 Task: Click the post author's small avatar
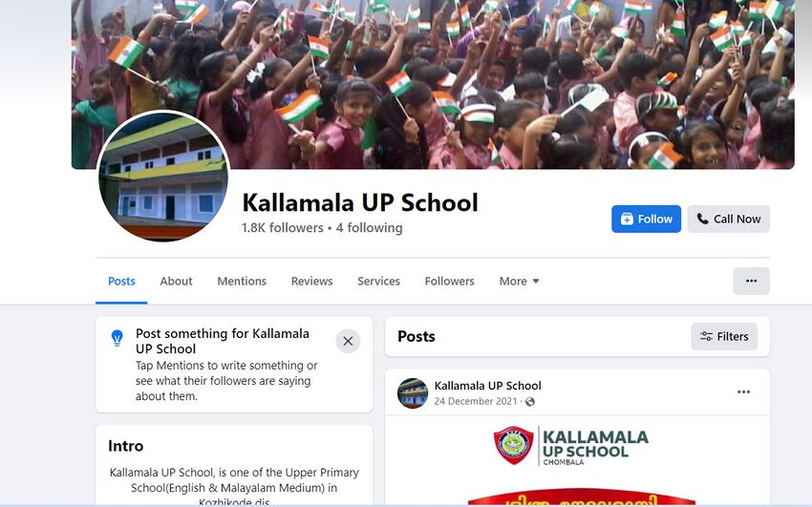pos(413,393)
